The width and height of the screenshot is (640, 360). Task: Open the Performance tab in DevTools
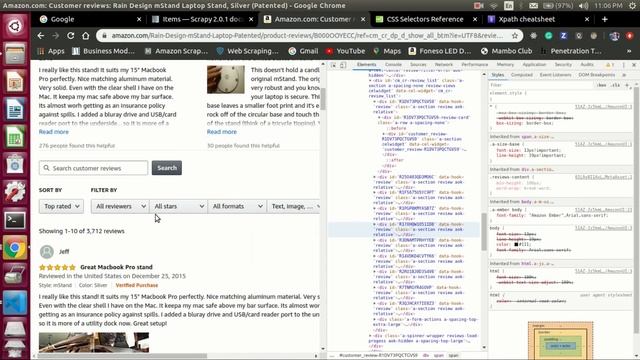(475, 65)
